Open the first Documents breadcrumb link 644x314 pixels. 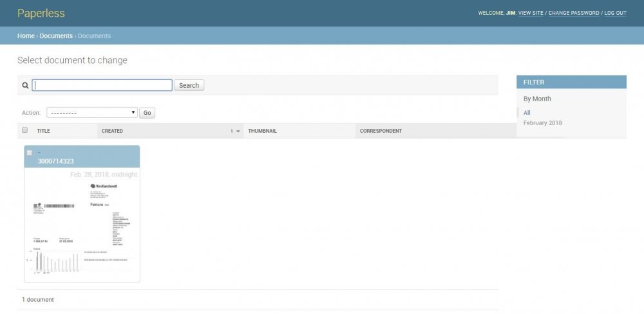pos(56,35)
